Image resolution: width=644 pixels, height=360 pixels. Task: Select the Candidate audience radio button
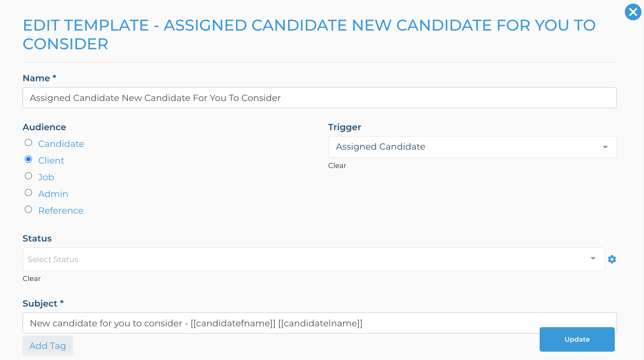[x=28, y=143]
